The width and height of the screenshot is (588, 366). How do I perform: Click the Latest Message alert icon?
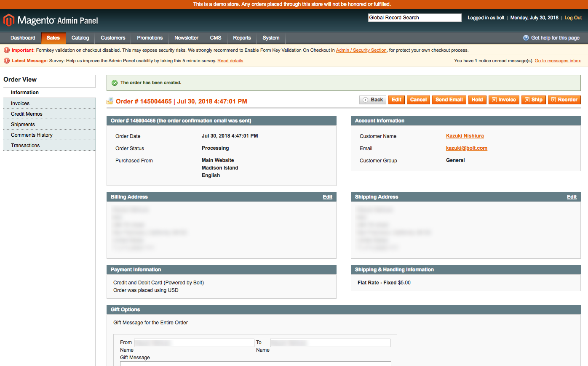(x=7, y=61)
